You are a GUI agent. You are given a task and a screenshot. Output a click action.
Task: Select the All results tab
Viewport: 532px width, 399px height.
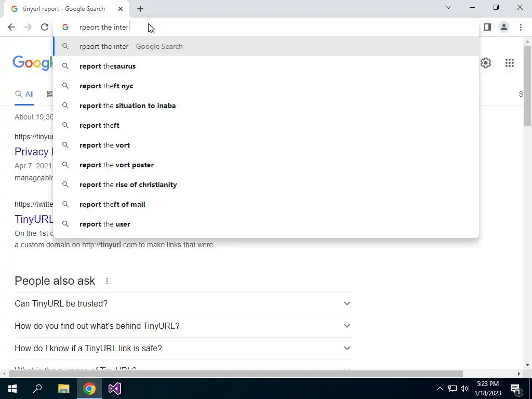[24, 95]
